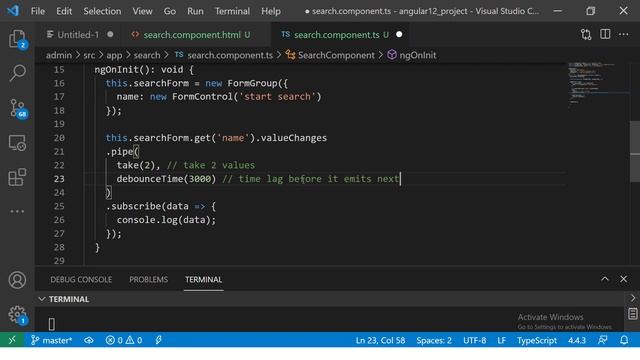Click the master* branch indicator
This screenshot has height=360, width=640.
click(51, 340)
